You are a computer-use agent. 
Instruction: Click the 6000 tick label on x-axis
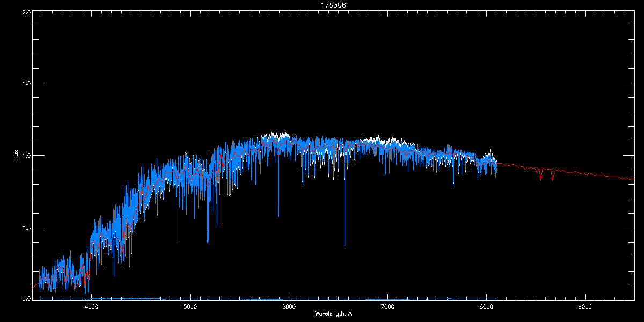pyautogui.click(x=289, y=307)
